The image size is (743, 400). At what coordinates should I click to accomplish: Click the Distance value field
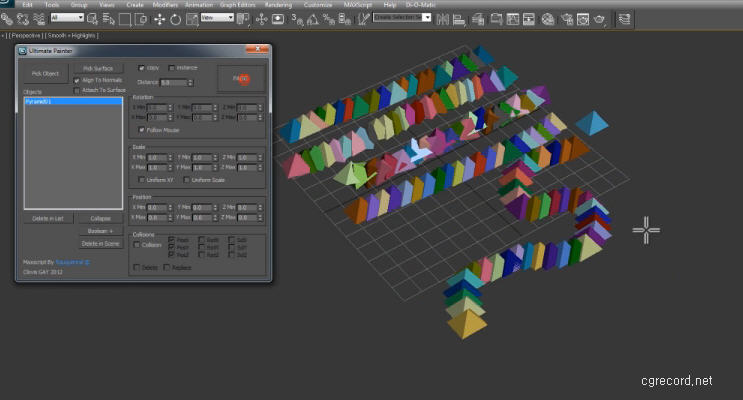coord(173,82)
